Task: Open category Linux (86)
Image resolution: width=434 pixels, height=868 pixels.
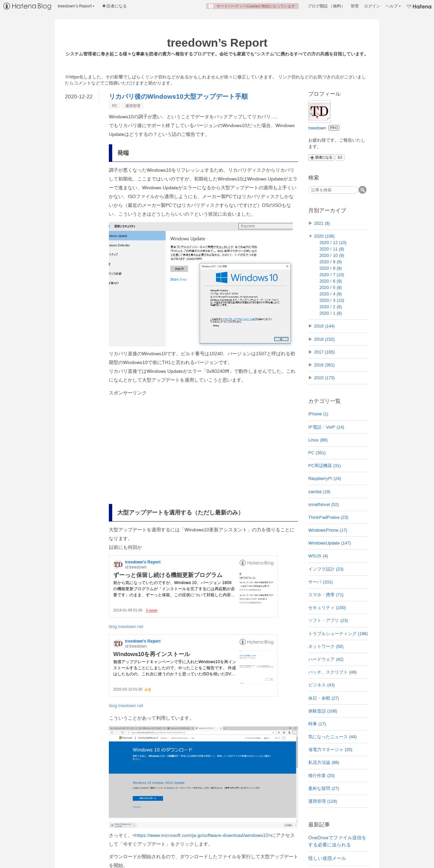Action: click(x=318, y=440)
